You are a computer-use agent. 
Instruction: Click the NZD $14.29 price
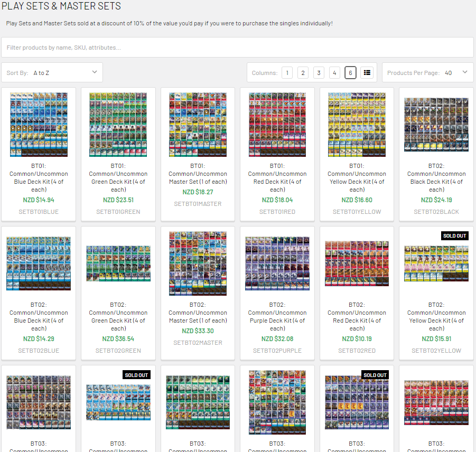coord(39,339)
